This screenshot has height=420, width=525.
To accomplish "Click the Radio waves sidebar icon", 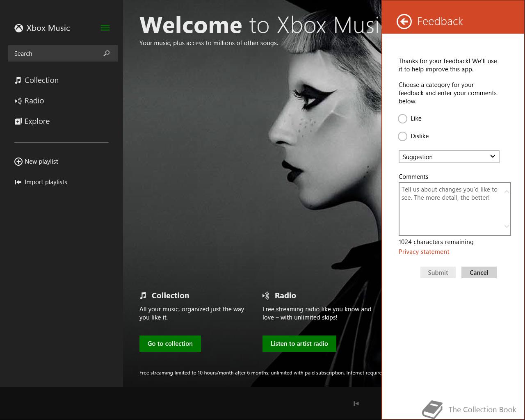I will [18, 101].
